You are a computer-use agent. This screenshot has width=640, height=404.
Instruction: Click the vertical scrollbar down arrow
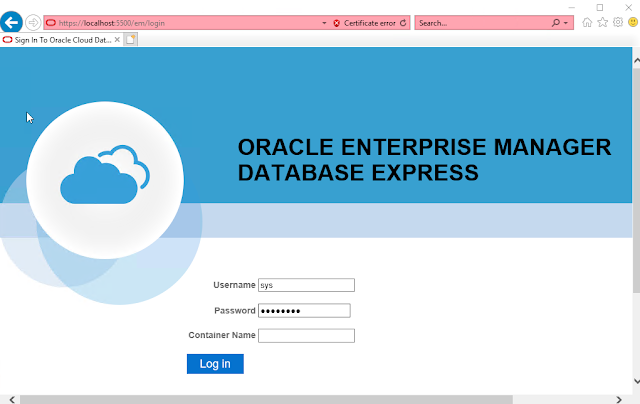[x=636, y=381]
